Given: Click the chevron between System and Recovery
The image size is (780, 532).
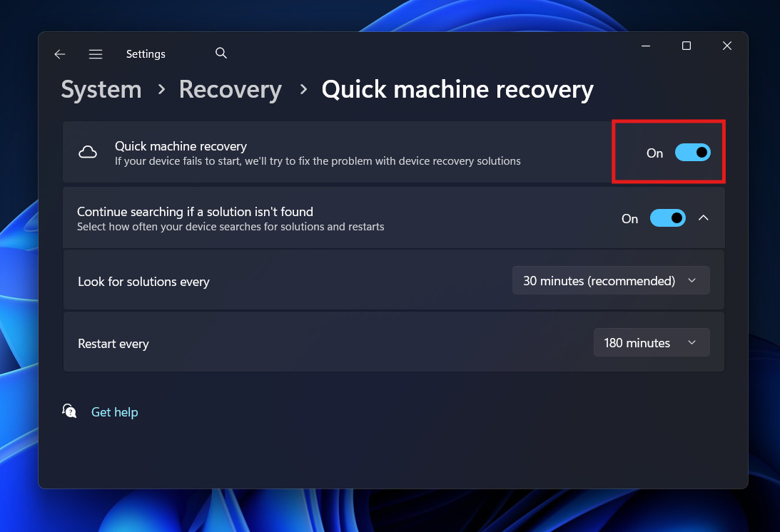Looking at the screenshot, I should tap(161, 90).
